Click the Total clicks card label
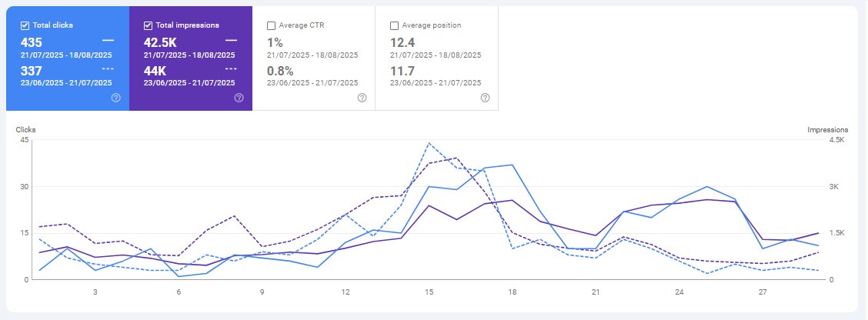 (52, 25)
